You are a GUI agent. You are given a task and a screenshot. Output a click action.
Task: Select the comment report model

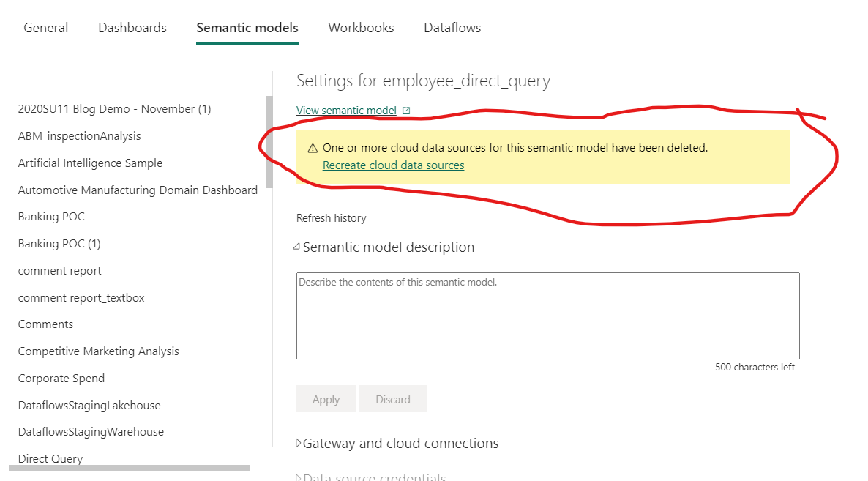pos(60,271)
